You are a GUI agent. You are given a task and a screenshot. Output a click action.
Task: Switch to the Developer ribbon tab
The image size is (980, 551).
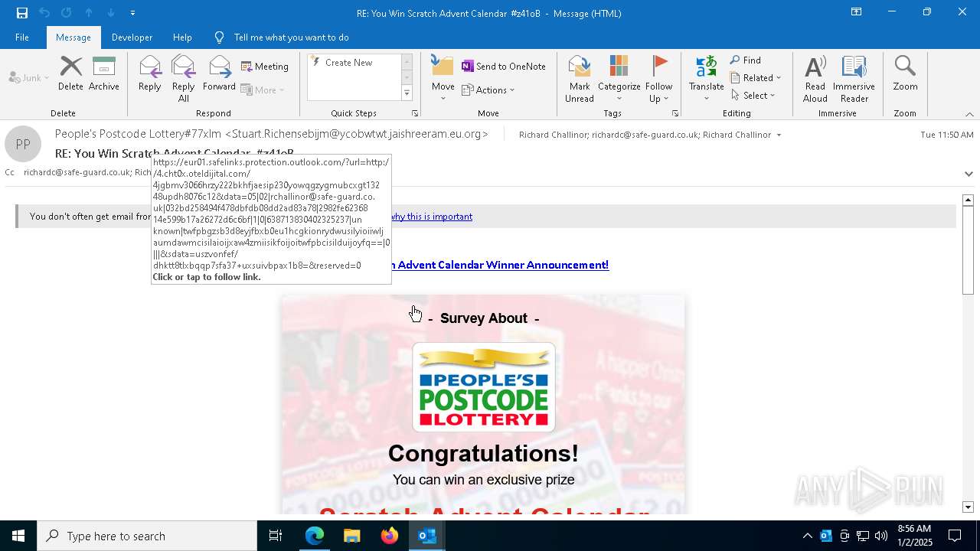[132, 37]
